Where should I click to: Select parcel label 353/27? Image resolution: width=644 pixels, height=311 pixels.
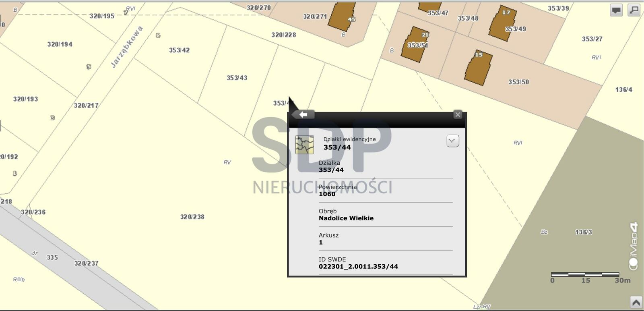592,39
